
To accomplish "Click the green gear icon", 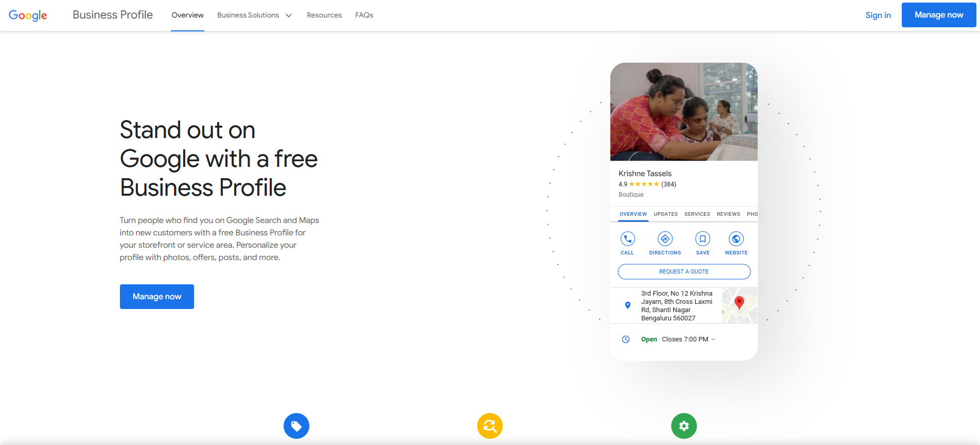I will point(684,426).
